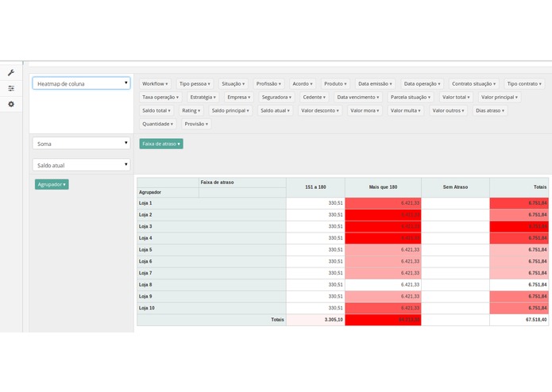Image resolution: width=552 pixels, height=392 pixels.
Task: Open the sliders filter icon in sidebar
Action: pyautogui.click(x=11, y=88)
